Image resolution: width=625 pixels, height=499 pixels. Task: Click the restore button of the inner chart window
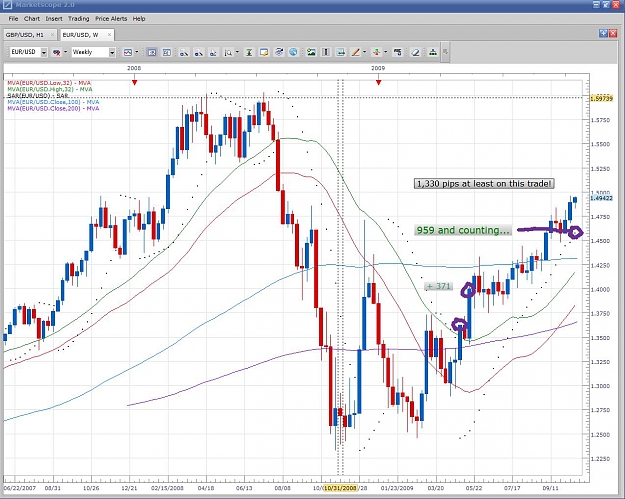click(603, 33)
